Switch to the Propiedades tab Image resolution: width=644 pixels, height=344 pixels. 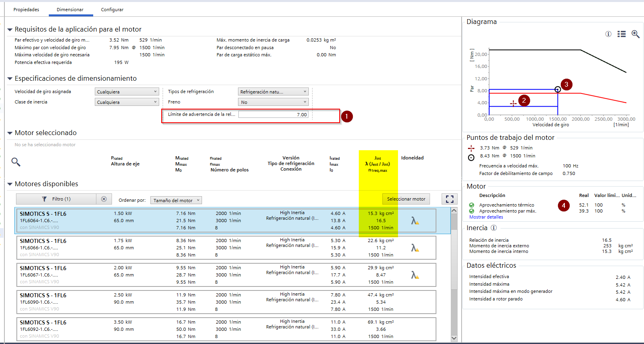tap(26, 10)
